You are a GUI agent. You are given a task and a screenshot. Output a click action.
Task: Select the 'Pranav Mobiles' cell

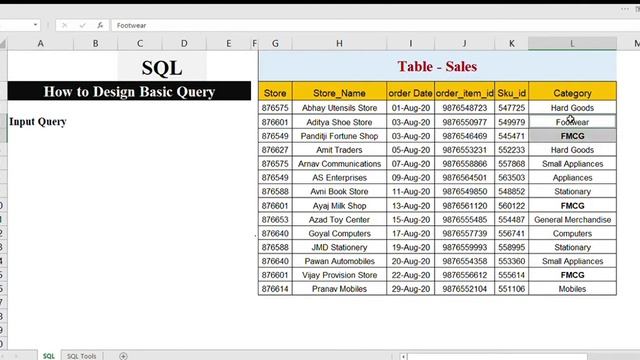tap(339, 289)
